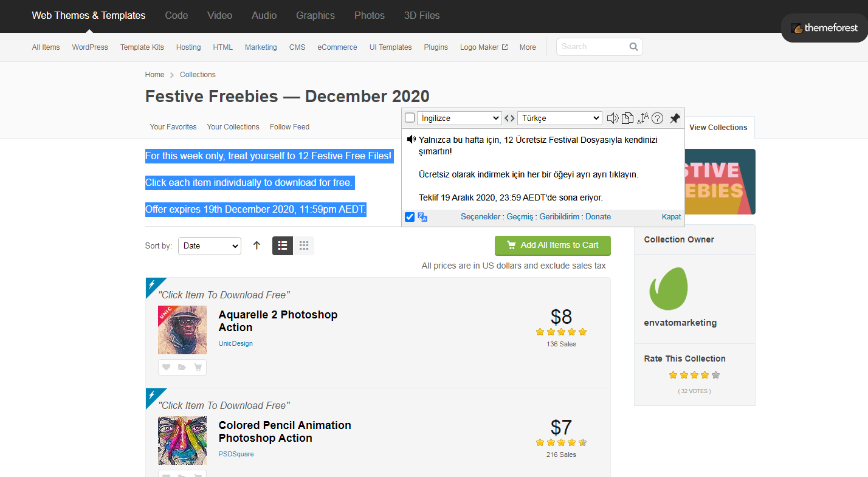Open the Code marketplace tab
The width and height of the screenshot is (868, 477).
point(176,15)
